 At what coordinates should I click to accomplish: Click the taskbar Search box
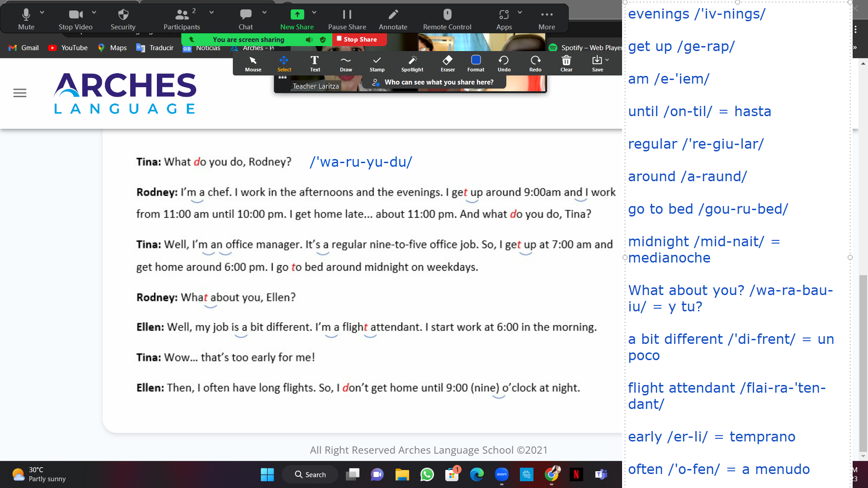coord(310,474)
